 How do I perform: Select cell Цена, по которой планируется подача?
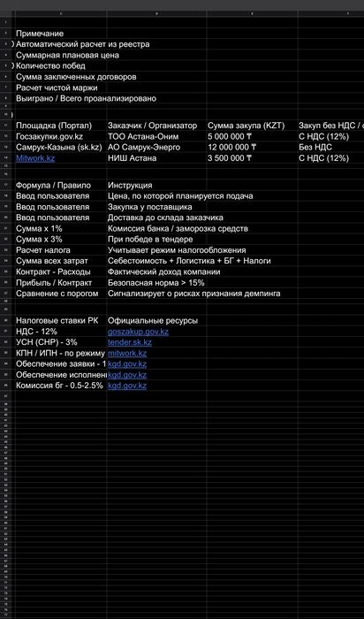[180, 196]
